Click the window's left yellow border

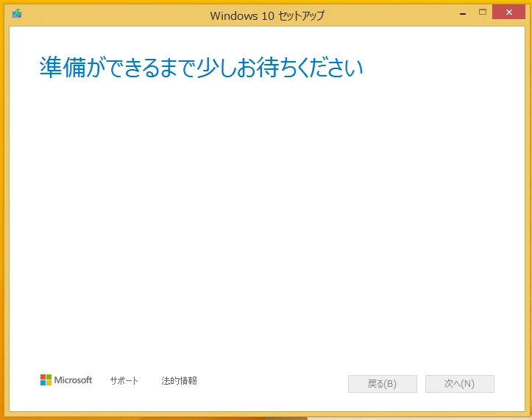(4, 221)
